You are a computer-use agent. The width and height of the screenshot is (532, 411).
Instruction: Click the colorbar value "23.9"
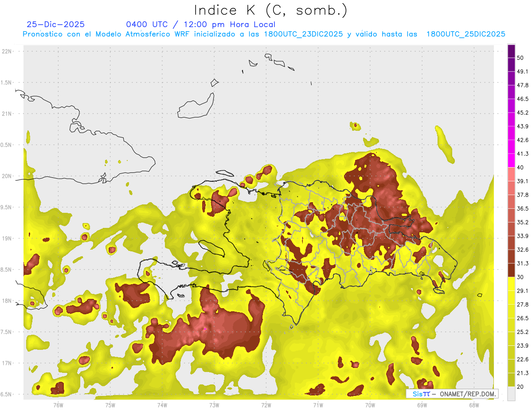[x=523, y=345]
